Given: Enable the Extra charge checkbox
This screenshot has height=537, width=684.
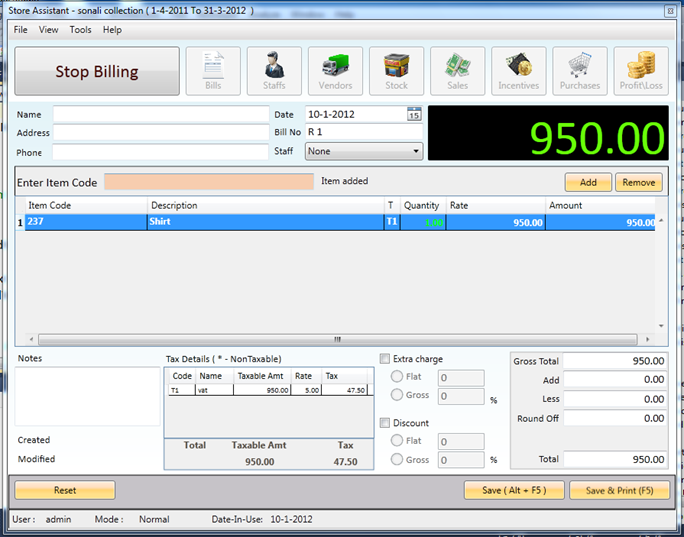Looking at the screenshot, I should (x=385, y=359).
